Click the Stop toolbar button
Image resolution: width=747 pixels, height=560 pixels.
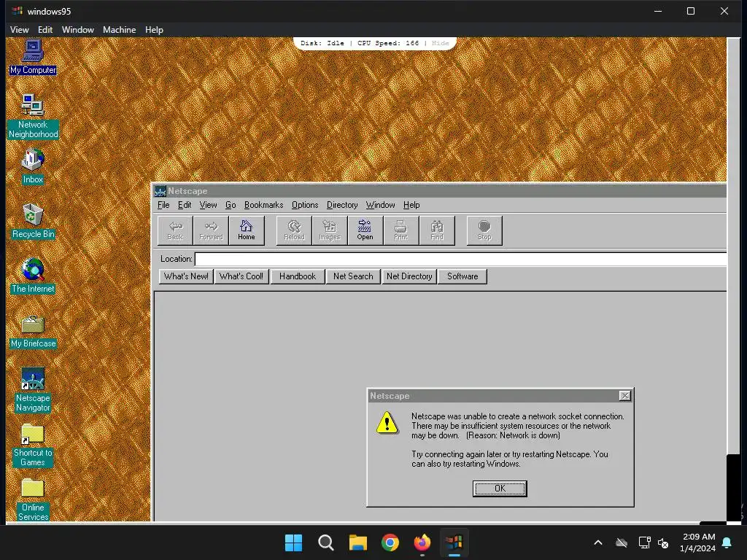[x=484, y=230]
